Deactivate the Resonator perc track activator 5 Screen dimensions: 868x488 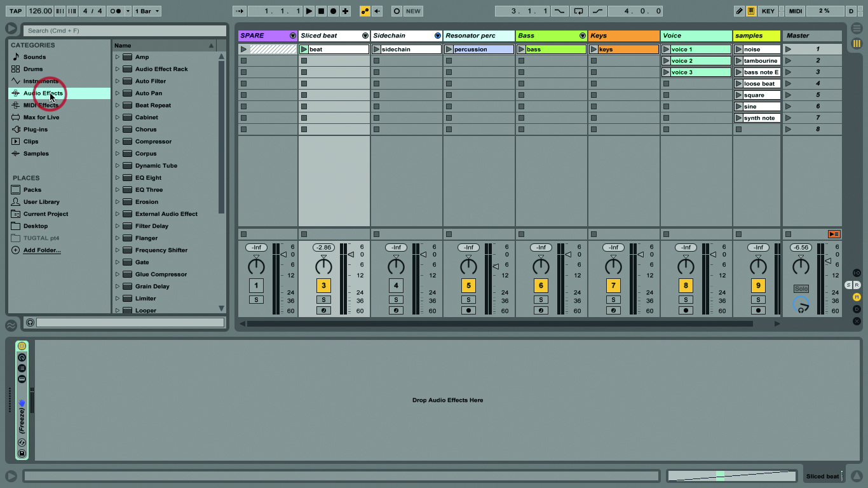468,285
